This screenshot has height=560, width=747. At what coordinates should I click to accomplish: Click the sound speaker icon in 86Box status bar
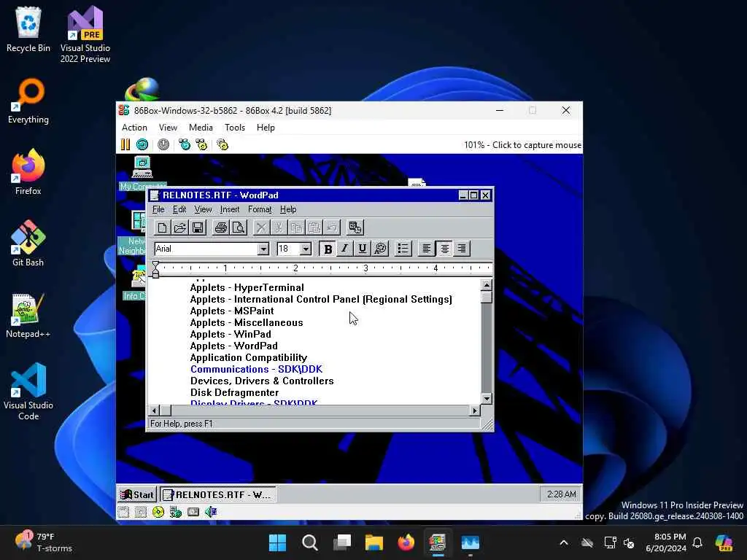[x=211, y=512]
